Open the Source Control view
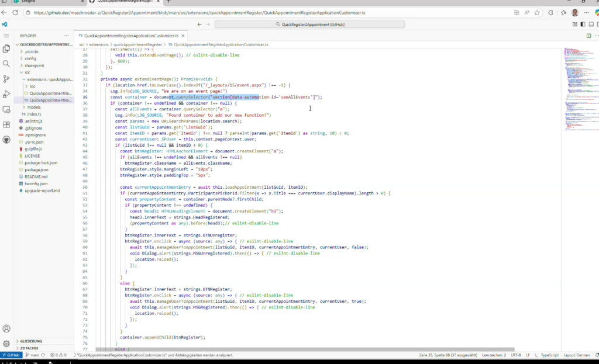599x364 pixels. tap(6, 79)
